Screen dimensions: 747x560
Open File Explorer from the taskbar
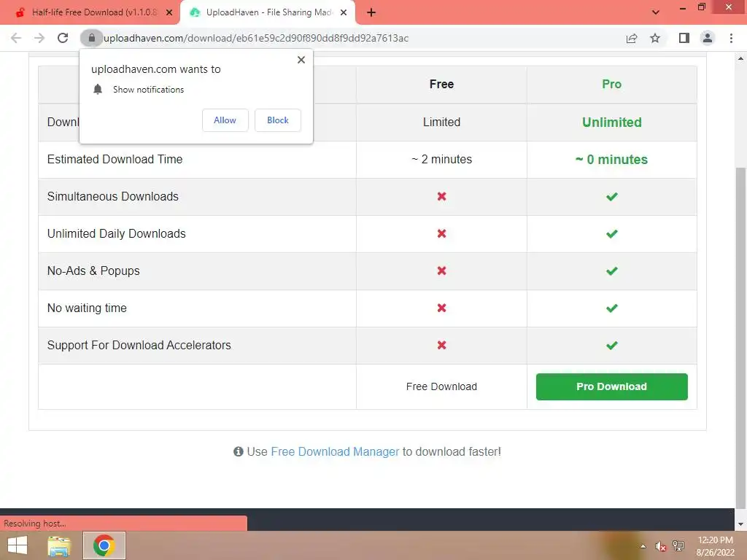59,545
